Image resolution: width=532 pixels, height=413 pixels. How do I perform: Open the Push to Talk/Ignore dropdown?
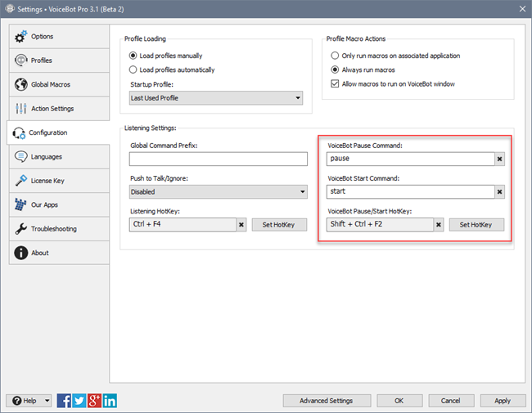pyautogui.click(x=219, y=192)
